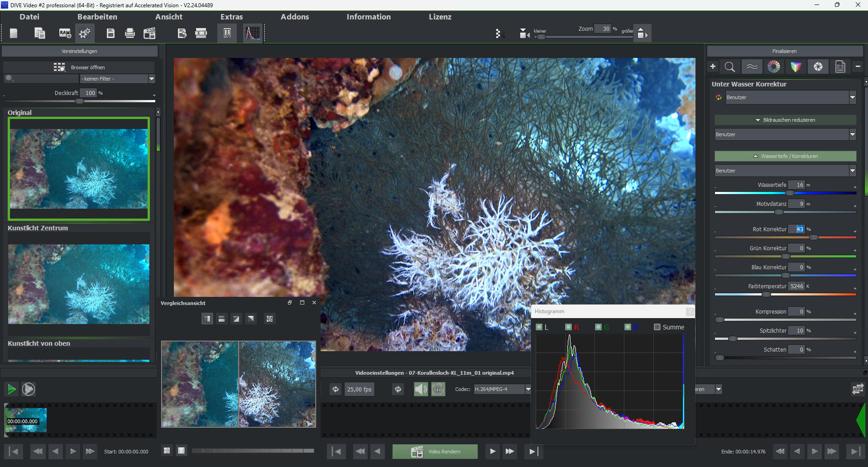
Task: Collapse the Wassertiefe / Korrekturen section
Action: click(785, 156)
